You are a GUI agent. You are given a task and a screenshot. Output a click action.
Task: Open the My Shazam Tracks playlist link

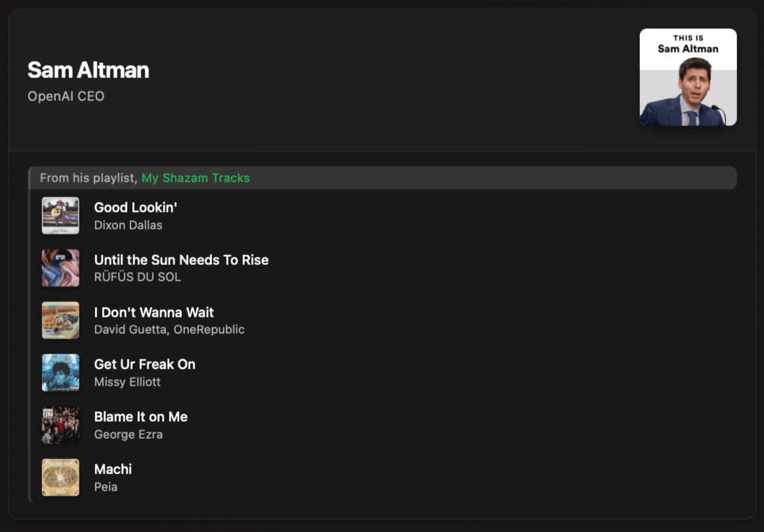196,178
